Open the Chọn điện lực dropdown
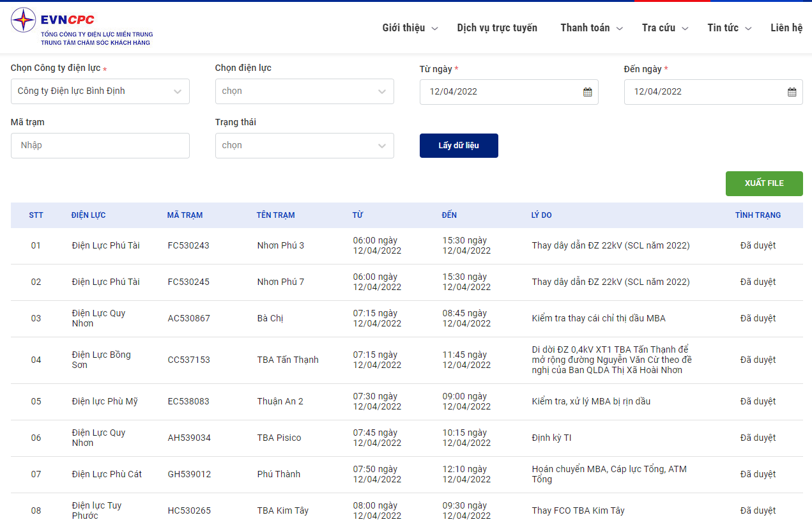 pyautogui.click(x=305, y=91)
